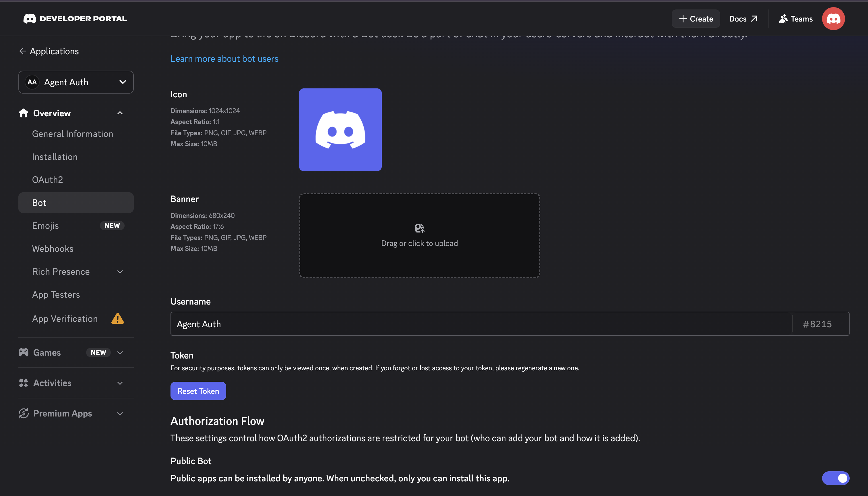Image resolution: width=868 pixels, height=496 pixels.
Task: Open the Emojis page
Action: coord(45,226)
